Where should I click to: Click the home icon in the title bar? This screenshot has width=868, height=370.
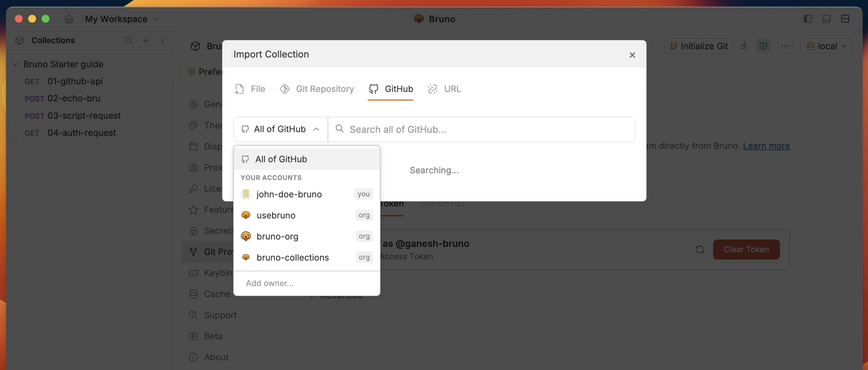69,19
